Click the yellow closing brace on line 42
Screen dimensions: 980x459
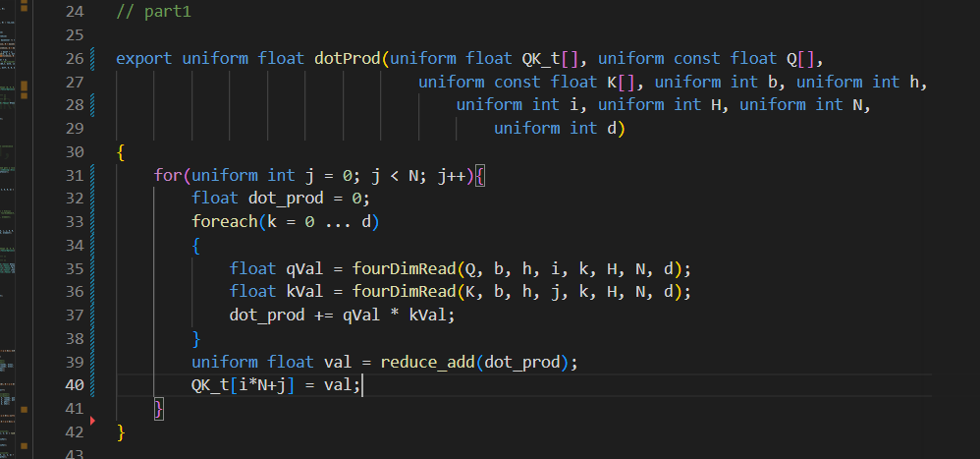click(x=121, y=431)
